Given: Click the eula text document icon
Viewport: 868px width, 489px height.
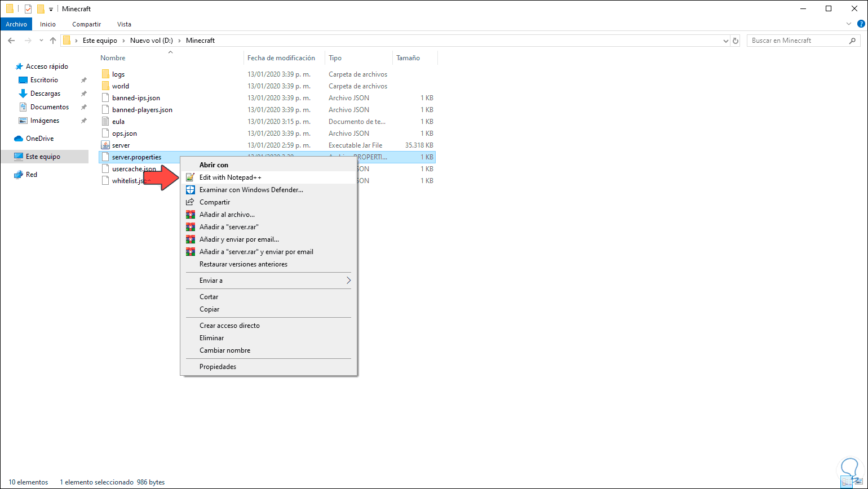Looking at the screenshot, I should [105, 122].
